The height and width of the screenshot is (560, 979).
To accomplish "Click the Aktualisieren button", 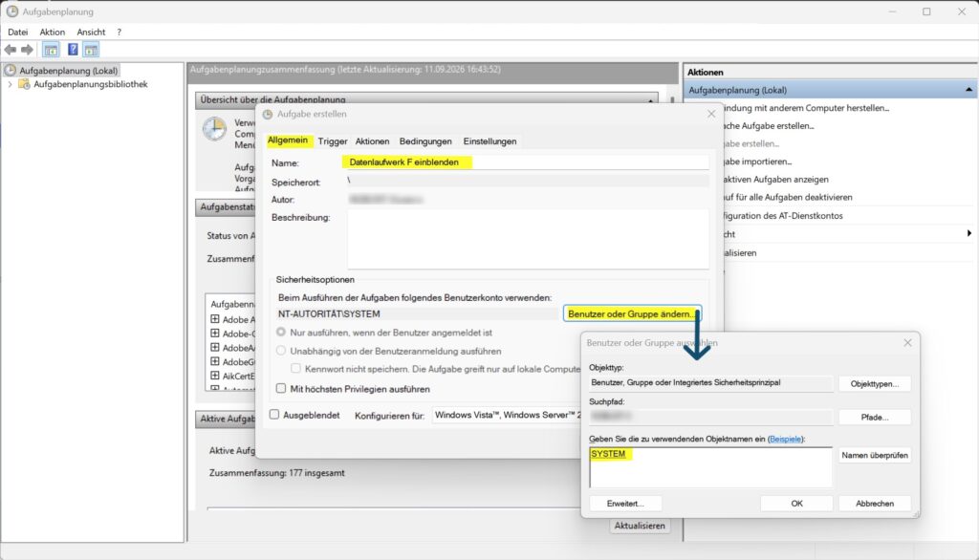I will point(640,526).
